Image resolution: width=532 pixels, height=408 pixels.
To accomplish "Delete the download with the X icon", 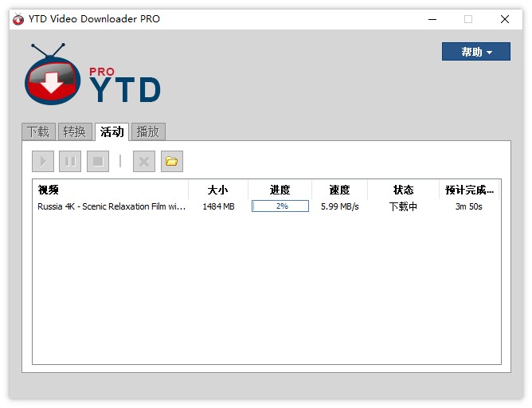I will (144, 161).
